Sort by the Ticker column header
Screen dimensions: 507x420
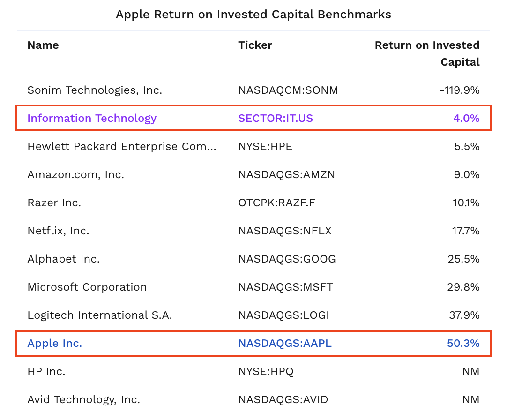(x=255, y=45)
